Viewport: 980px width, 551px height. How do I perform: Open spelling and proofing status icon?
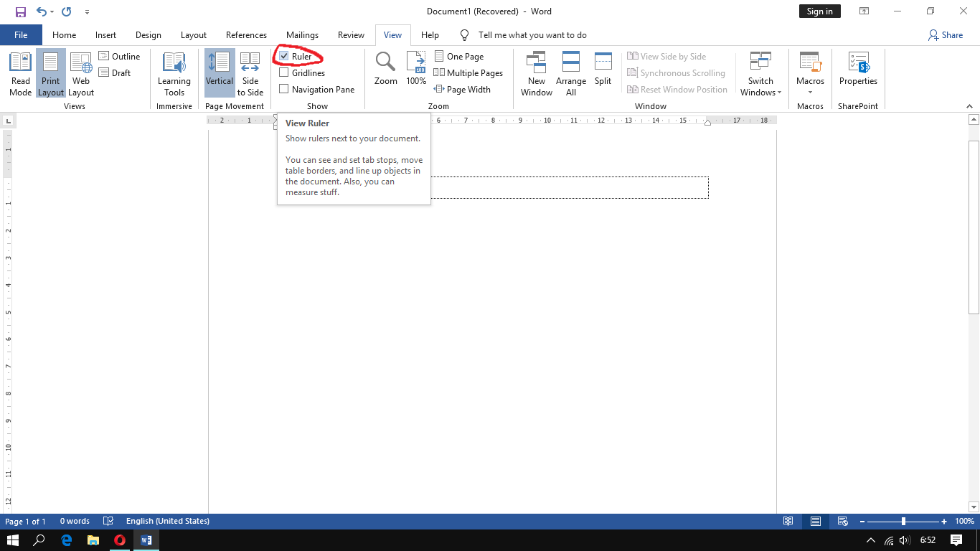pyautogui.click(x=108, y=522)
